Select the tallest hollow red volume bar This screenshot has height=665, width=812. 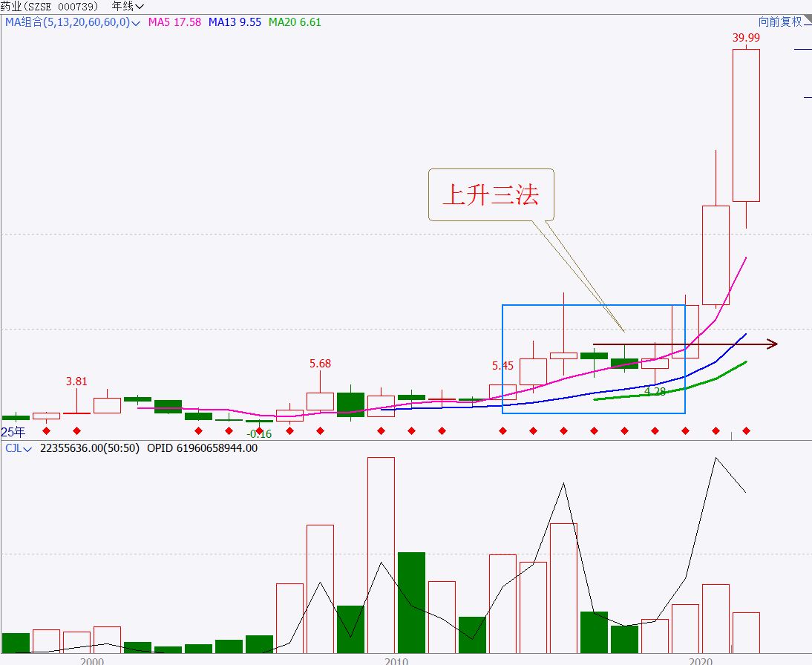(x=382, y=555)
